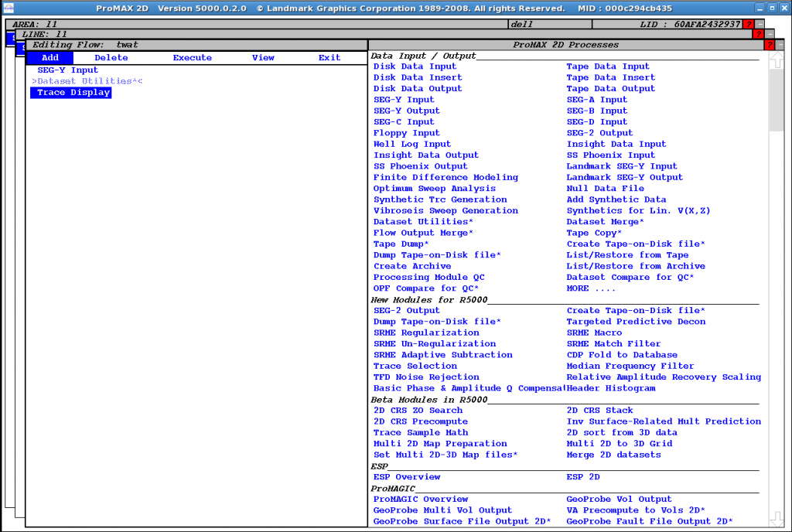Select Finite Difference Modeling process
Screen dimensions: 792x532
pyautogui.click(x=445, y=177)
